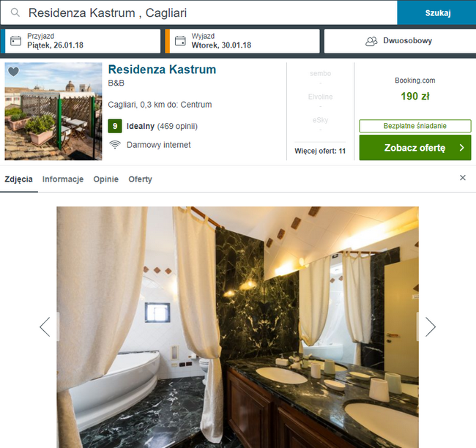Expand the Dwuosobowy room type selector
This screenshot has height=448, width=476.
pyautogui.click(x=400, y=41)
